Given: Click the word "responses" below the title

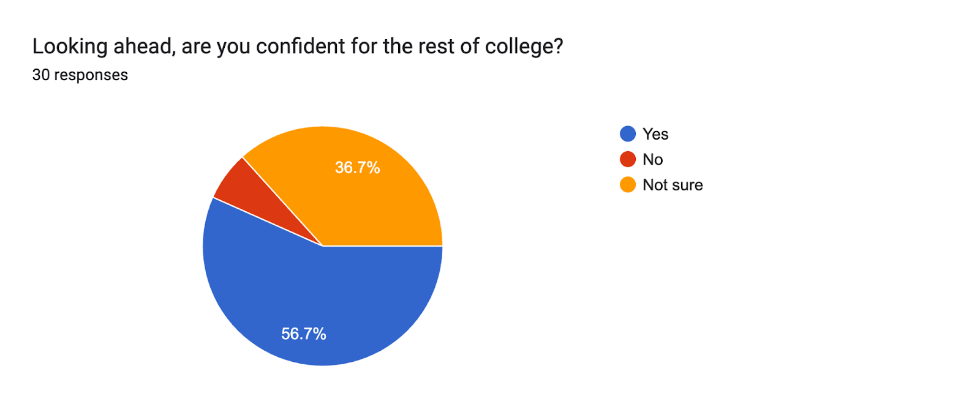Looking at the screenshot, I should click(91, 75).
